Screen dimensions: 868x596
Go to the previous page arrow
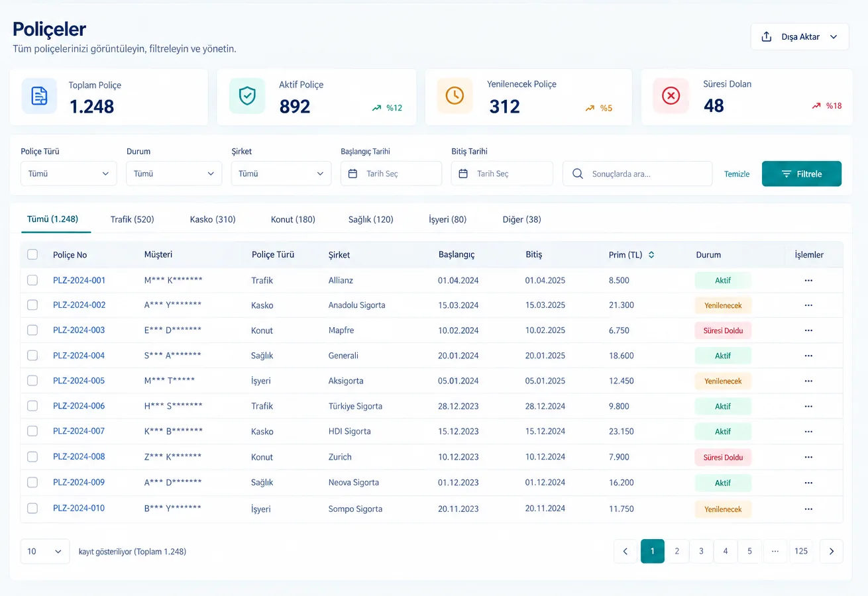point(625,551)
